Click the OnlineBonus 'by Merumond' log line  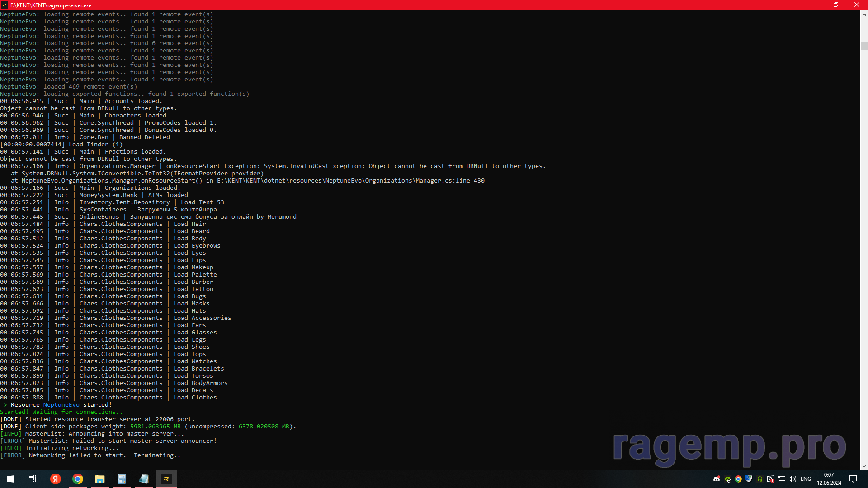click(148, 217)
